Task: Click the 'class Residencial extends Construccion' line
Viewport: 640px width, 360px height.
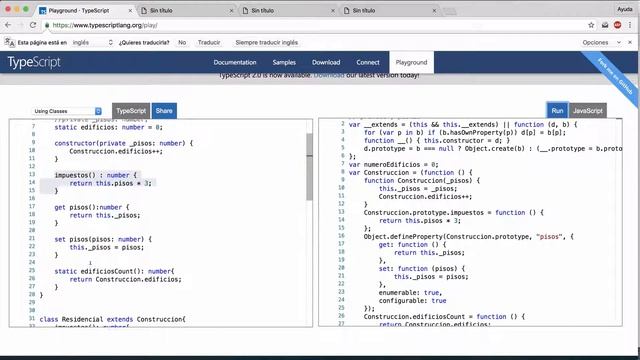Action: (x=112, y=319)
